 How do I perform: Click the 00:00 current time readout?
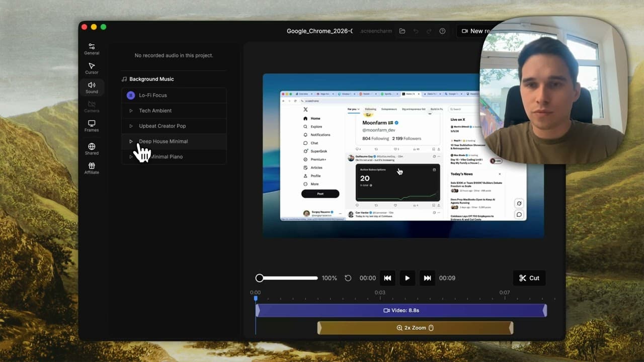coord(368,278)
